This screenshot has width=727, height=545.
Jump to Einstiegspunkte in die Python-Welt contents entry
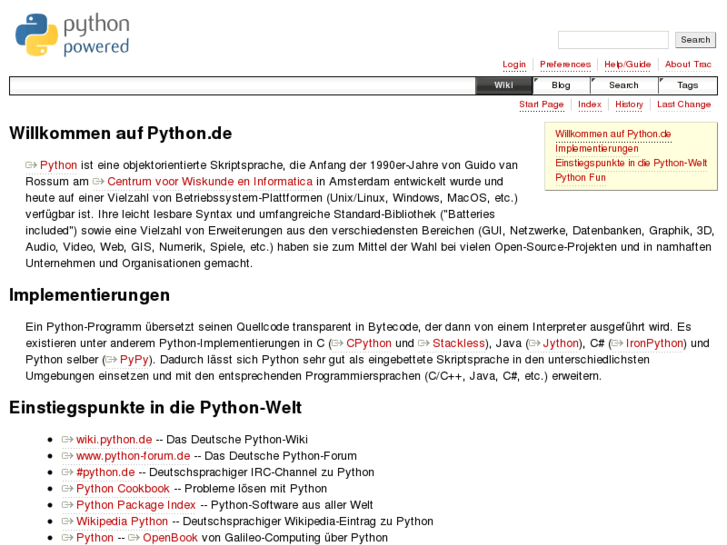pyautogui.click(x=631, y=163)
